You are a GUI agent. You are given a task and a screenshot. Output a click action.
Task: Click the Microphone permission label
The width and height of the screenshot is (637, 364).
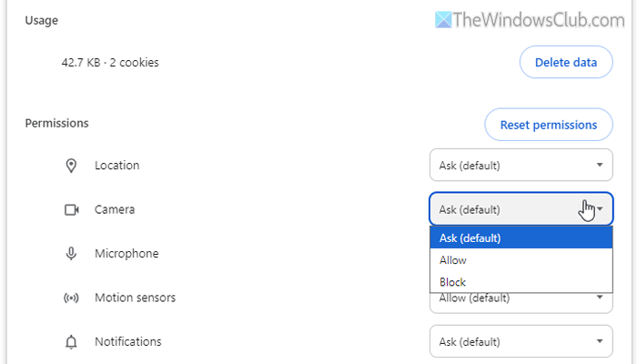[x=126, y=254]
